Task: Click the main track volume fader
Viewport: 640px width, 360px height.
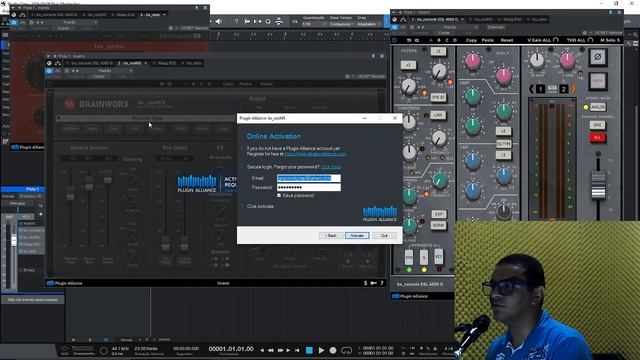Action: (13, 240)
